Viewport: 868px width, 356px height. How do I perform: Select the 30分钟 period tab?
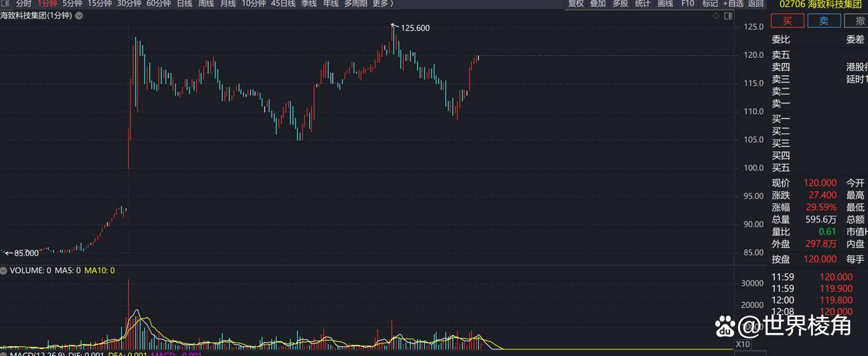(129, 3)
